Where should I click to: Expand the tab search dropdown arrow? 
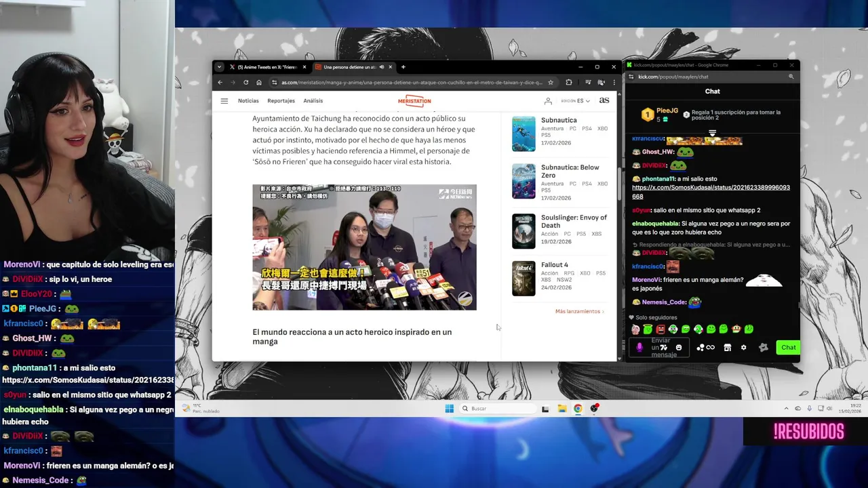click(219, 67)
